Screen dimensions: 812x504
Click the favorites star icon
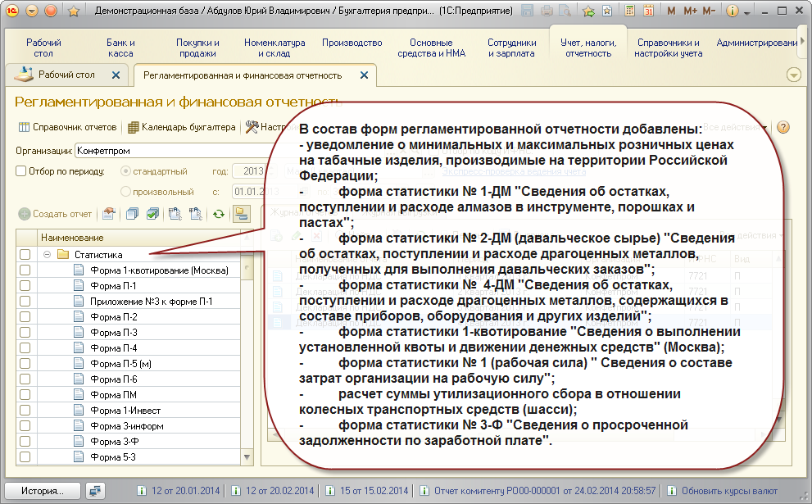click(x=73, y=11)
